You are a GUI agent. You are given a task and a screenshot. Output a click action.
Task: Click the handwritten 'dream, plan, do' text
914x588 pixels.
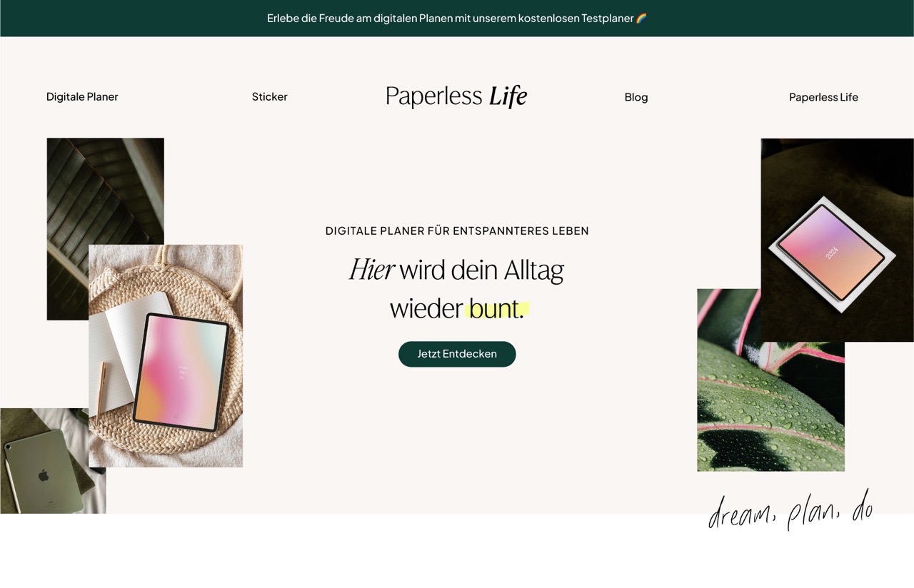click(x=790, y=510)
